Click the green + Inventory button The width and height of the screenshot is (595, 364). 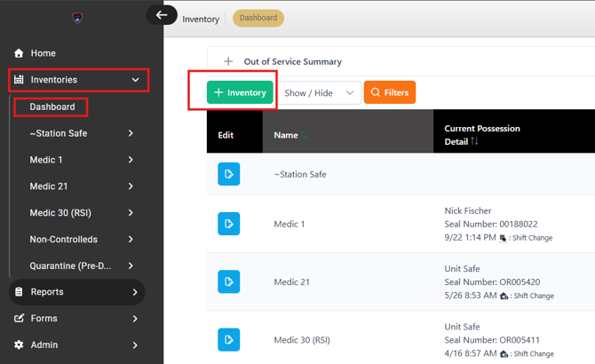click(240, 92)
